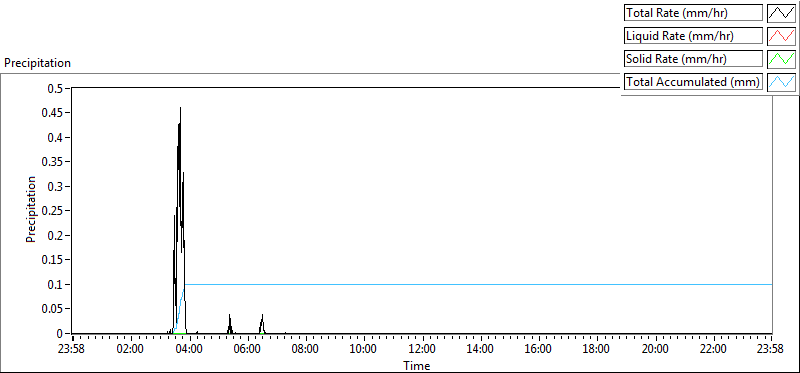This screenshot has height=373, width=800.
Task: Click the tallest black peak near 0.45
Action: click(x=180, y=109)
